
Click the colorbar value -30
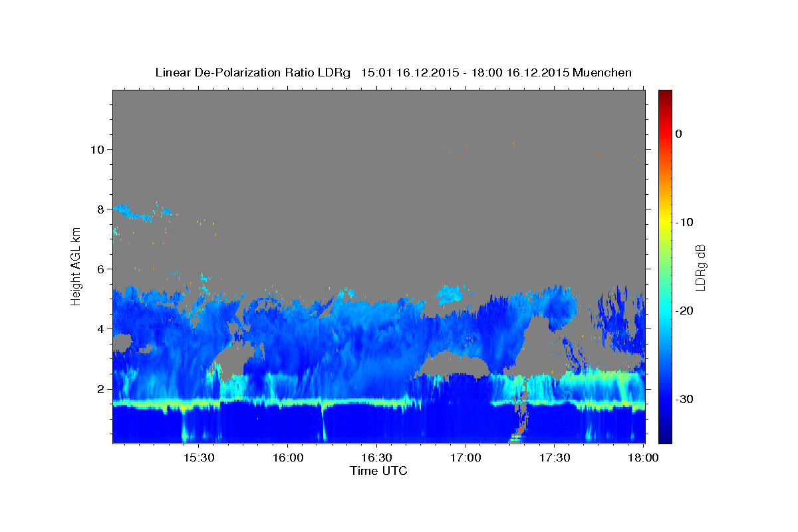coord(683,399)
